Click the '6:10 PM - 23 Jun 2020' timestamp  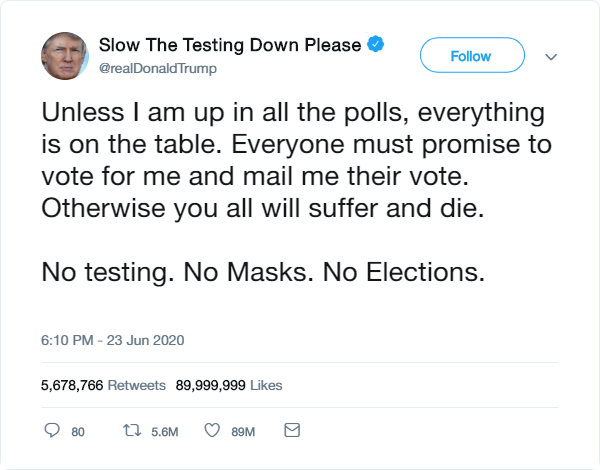tap(112, 340)
